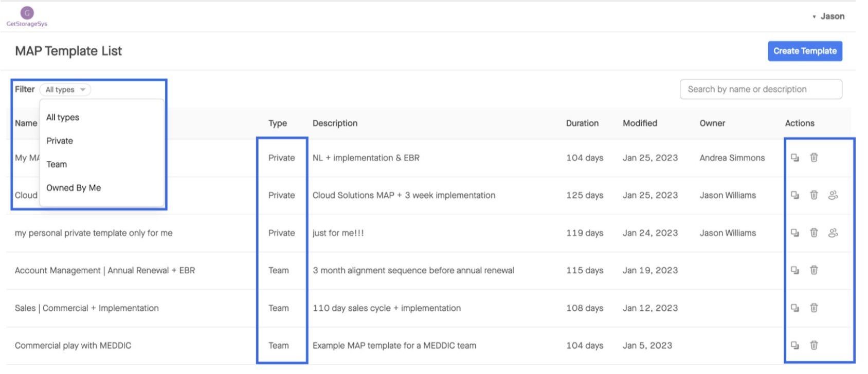Sort by the Description column header
868x374 pixels.
click(335, 123)
